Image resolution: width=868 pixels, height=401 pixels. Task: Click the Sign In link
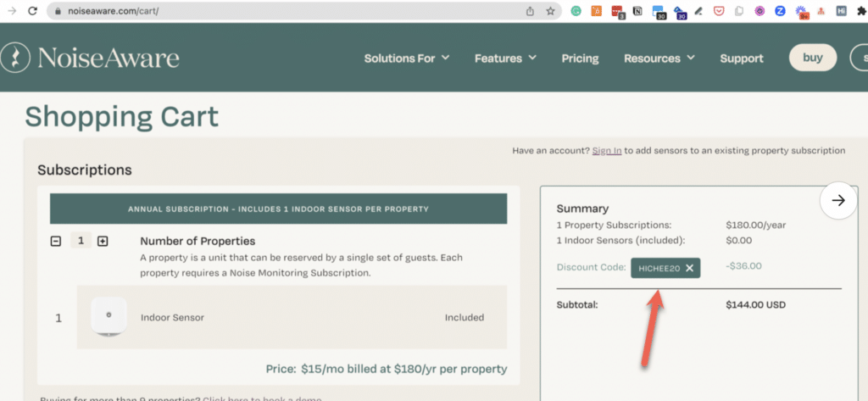(607, 150)
